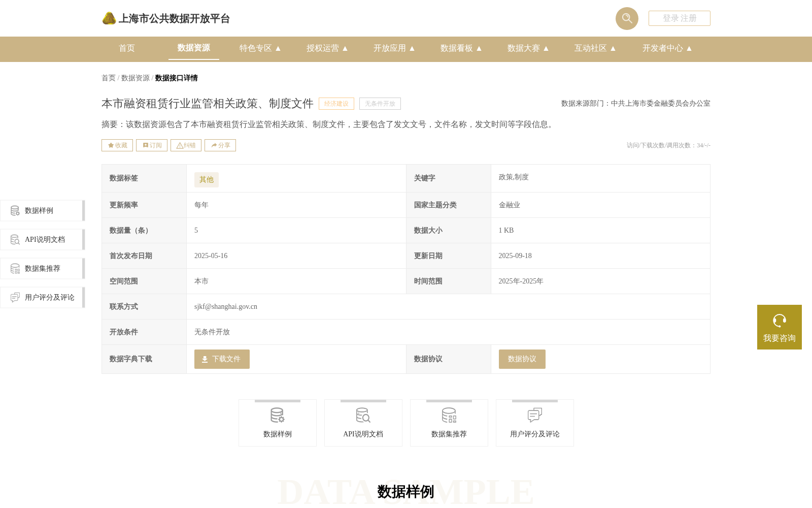Click the 数据接口详情 breadcrumb text
This screenshot has height=508, width=812.
(176, 78)
